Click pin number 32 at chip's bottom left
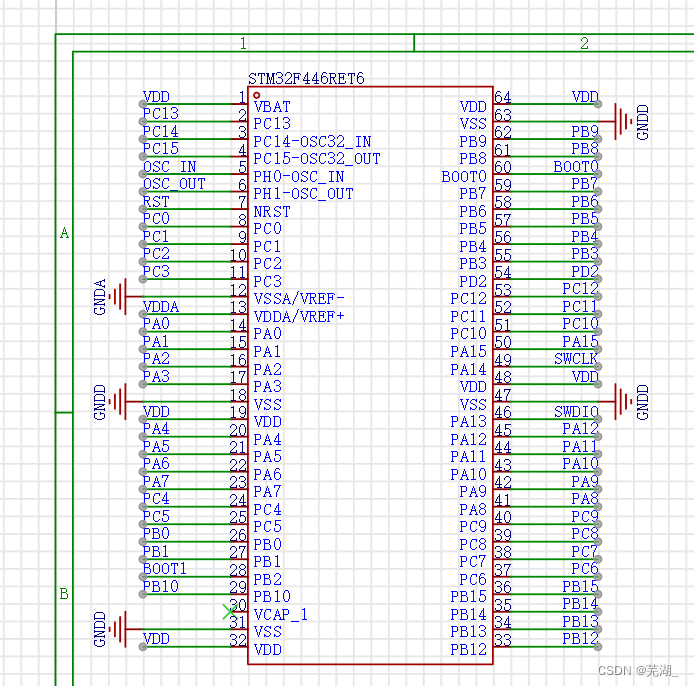Screen dimensions: 694x686 click(x=238, y=640)
